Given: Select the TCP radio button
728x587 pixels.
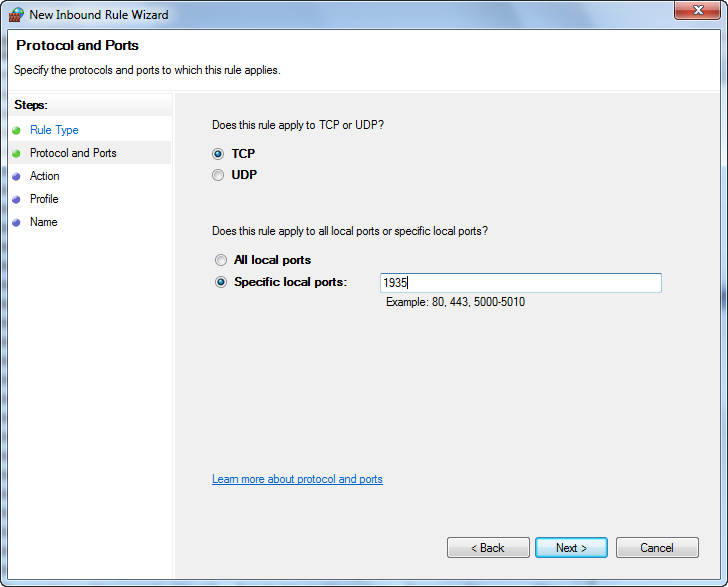Looking at the screenshot, I should (218, 154).
